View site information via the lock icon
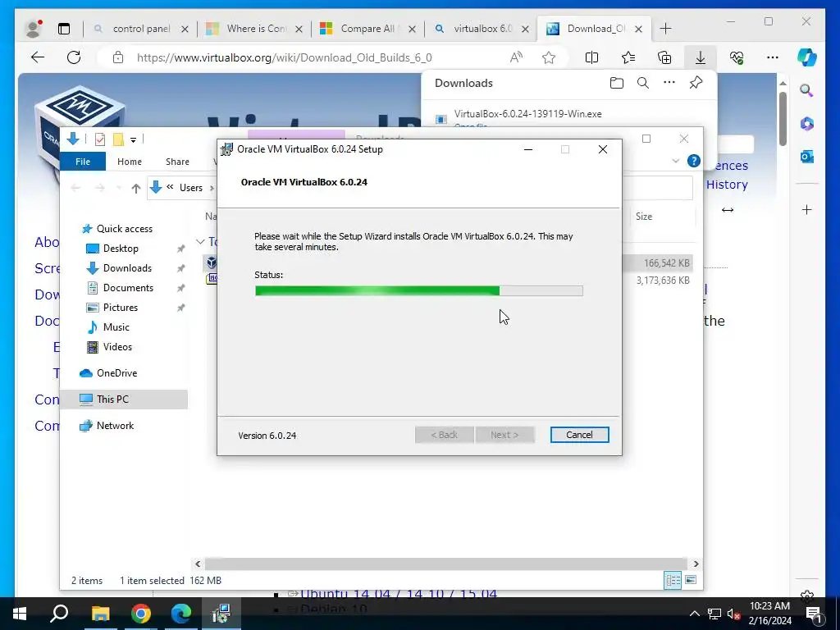840x630 pixels. click(118, 57)
